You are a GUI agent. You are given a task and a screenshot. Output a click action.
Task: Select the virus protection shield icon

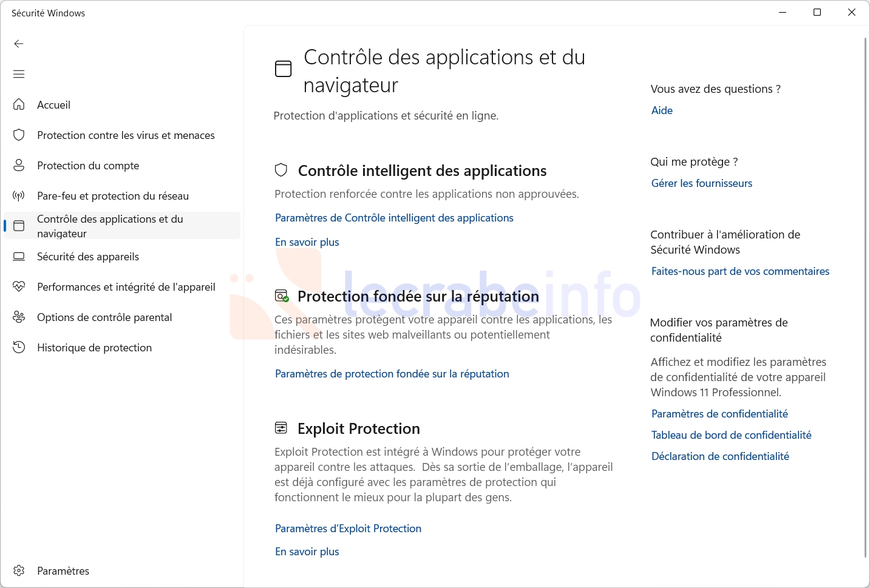pyautogui.click(x=19, y=135)
